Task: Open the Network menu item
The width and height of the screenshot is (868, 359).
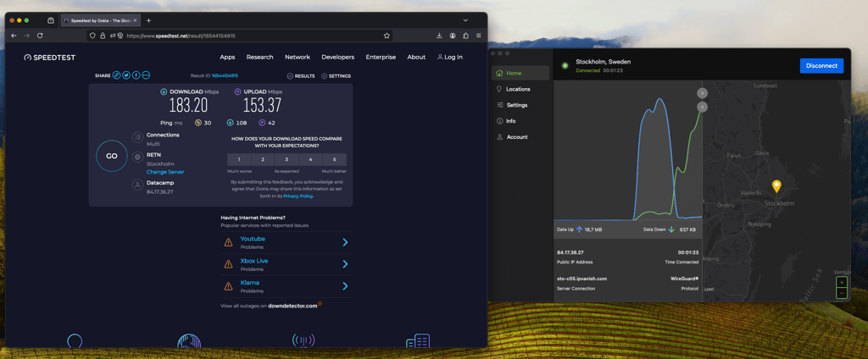Action: click(x=298, y=57)
